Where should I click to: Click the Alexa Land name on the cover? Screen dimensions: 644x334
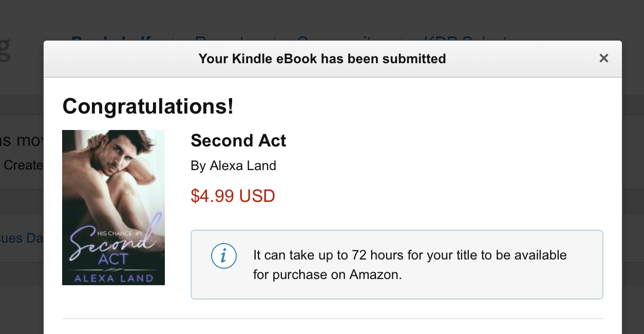(x=113, y=278)
